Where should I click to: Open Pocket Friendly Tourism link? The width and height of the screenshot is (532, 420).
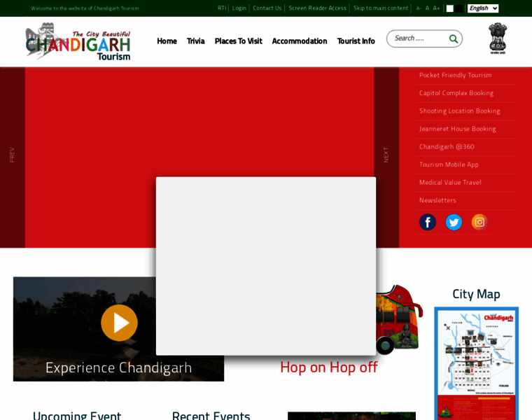[x=455, y=76]
